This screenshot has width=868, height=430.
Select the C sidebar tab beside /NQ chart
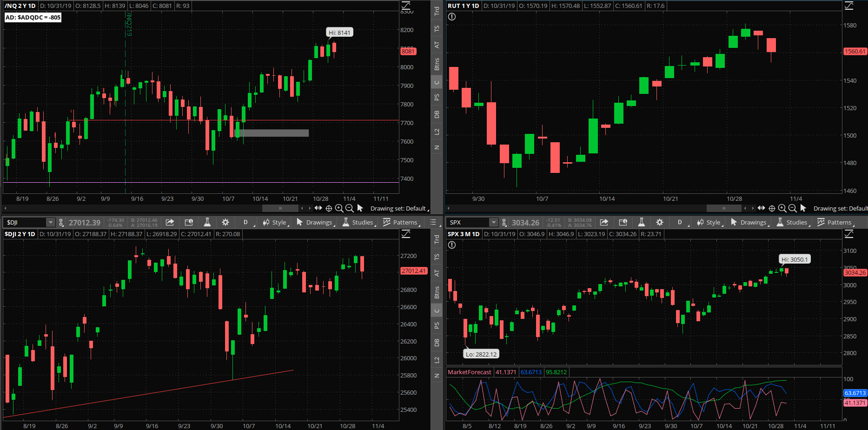(x=437, y=83)
